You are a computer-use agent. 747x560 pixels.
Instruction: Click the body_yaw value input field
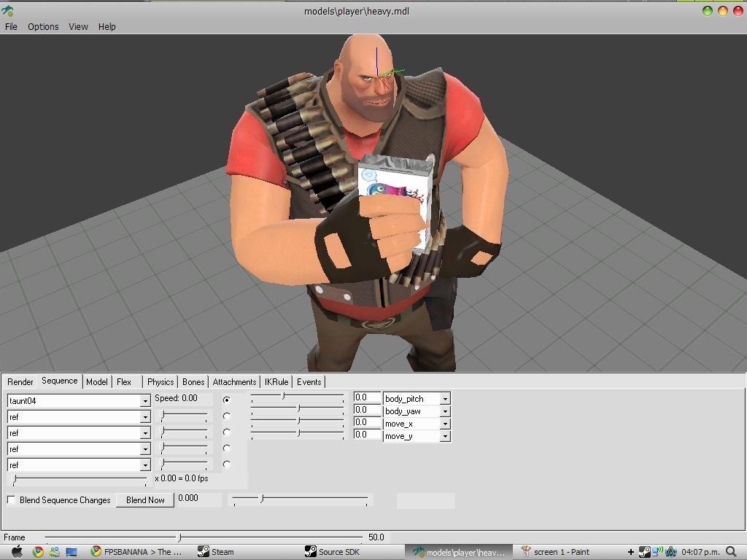(x=367, y=410)
